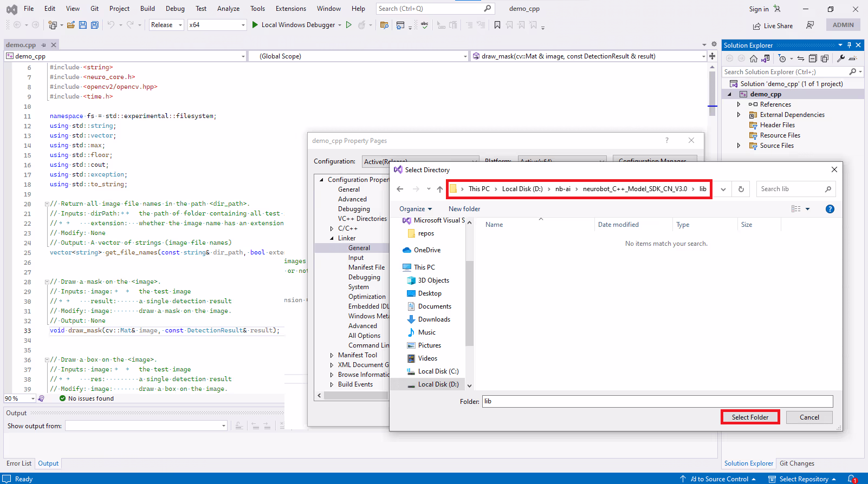Image resolution: width=868 pixels, height=484 pixels.
Task: Open the Extensions menu
Action: 290,9
